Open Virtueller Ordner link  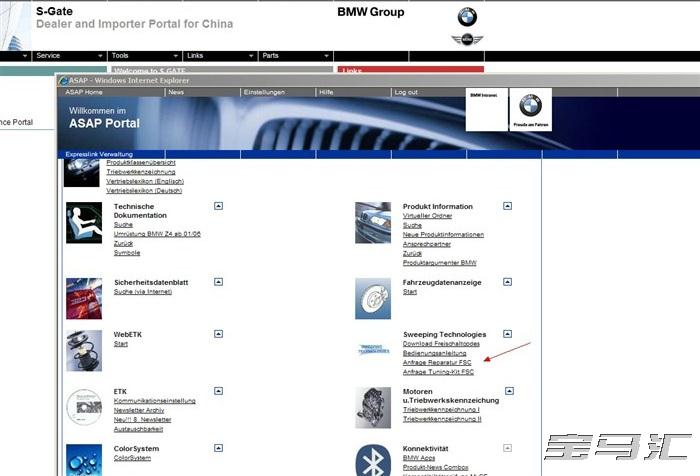coord(427,216)
